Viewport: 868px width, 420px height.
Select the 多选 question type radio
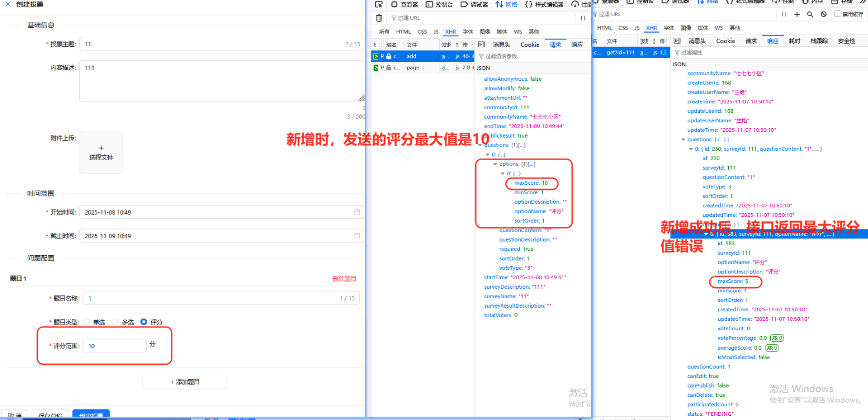tap(115, 322)
